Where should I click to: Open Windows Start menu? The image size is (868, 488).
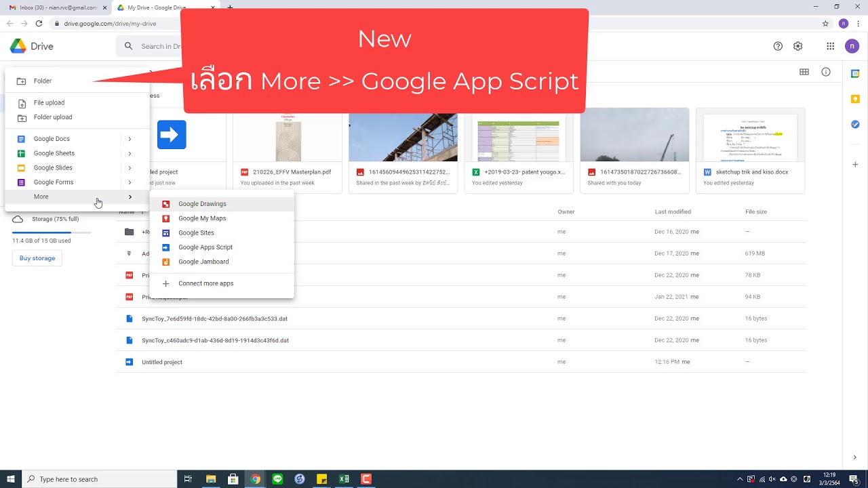11,479
